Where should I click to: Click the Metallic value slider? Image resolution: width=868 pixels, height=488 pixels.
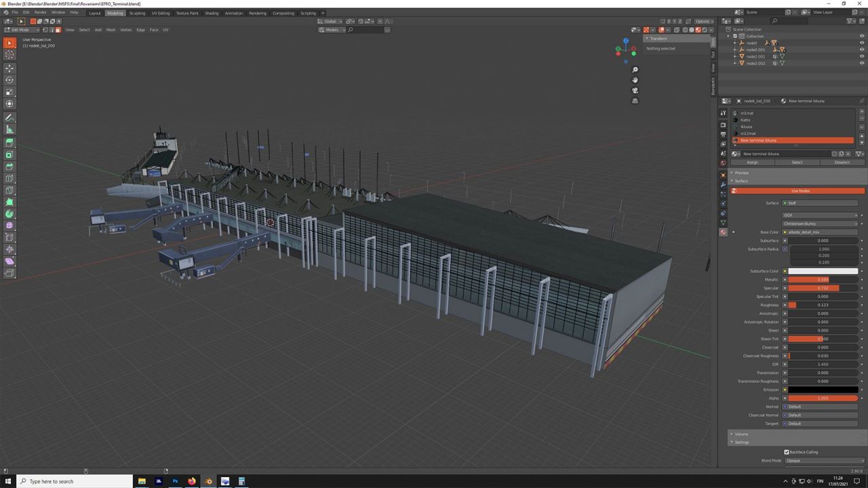pos(823,279)
